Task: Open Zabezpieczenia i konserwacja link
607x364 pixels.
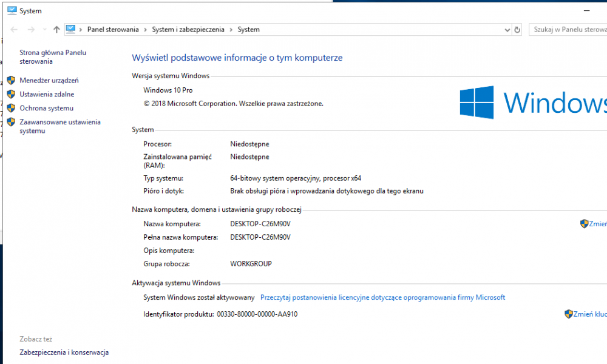Action: click(64, 352)
